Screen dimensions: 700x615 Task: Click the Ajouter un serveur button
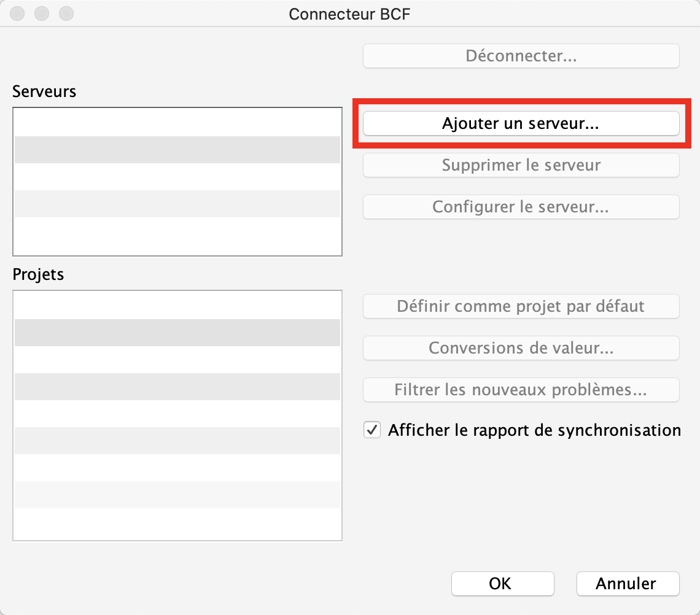click(521, 123)
